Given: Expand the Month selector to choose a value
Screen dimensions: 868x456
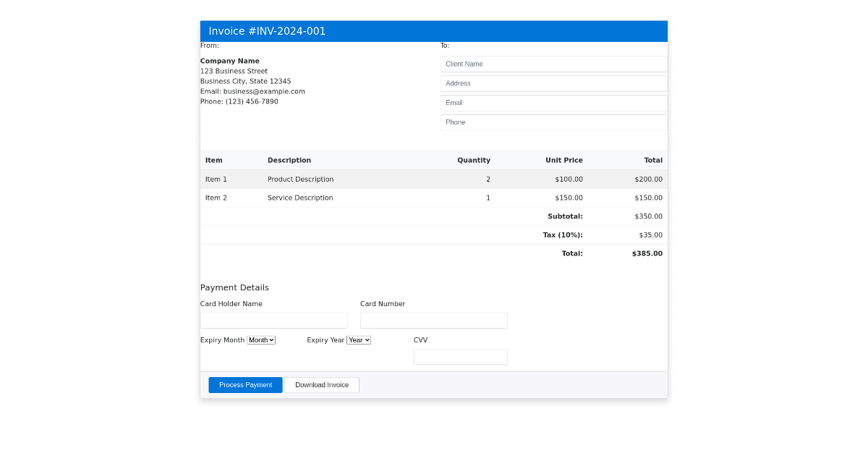Looking at the screenshot, I should (260, 339).
